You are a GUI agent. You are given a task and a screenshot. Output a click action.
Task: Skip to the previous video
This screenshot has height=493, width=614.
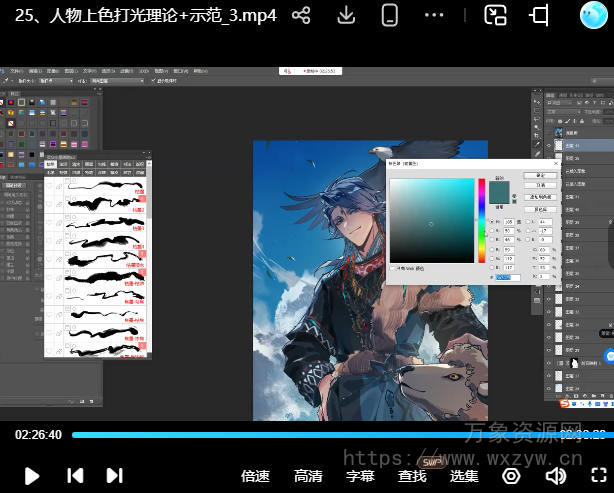click(x=75, y=476)
